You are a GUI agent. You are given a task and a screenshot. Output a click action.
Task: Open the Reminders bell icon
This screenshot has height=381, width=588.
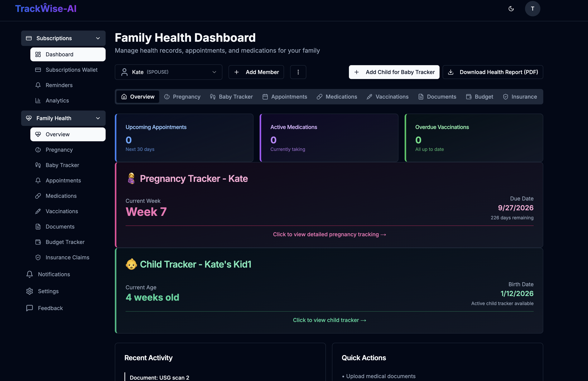click(x=38, y=85)
